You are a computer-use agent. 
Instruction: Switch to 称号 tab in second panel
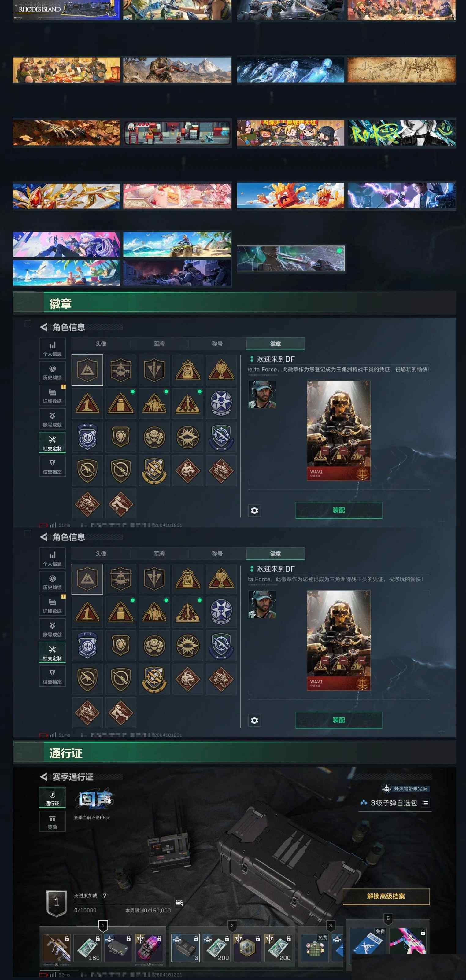point(217,554)
